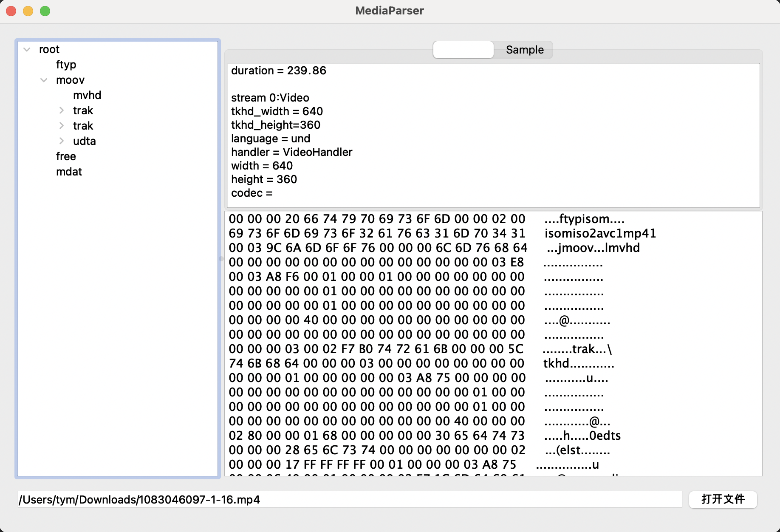Collapse the root tree node
This screenshot has height=532, width=780.
tap(27, 49)
